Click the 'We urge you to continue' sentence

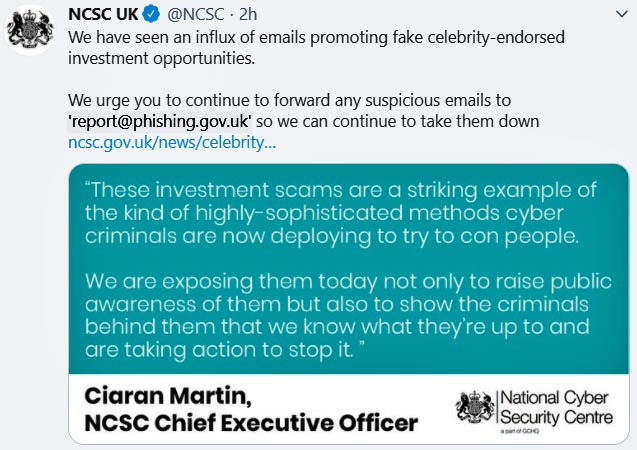click(303, 111)
